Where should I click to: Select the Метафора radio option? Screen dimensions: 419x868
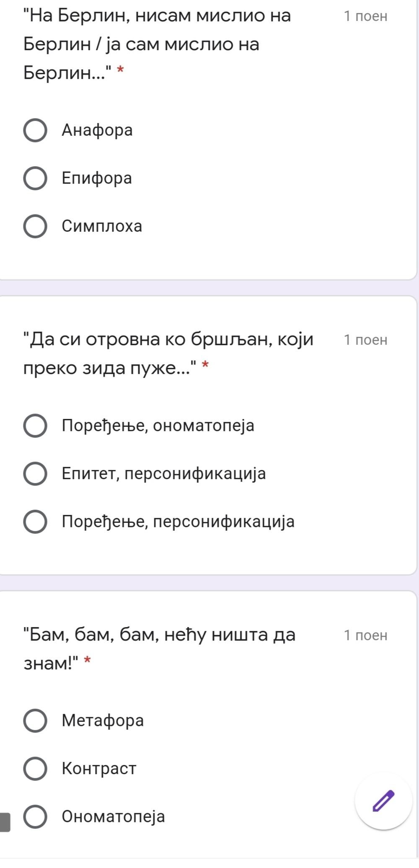point(35,721)
